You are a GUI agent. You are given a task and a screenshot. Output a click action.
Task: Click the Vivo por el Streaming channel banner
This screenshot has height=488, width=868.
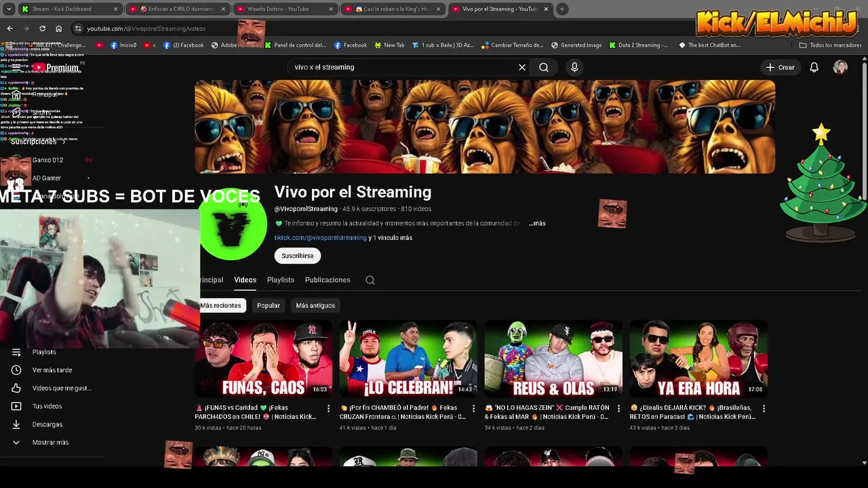(485, 127)
